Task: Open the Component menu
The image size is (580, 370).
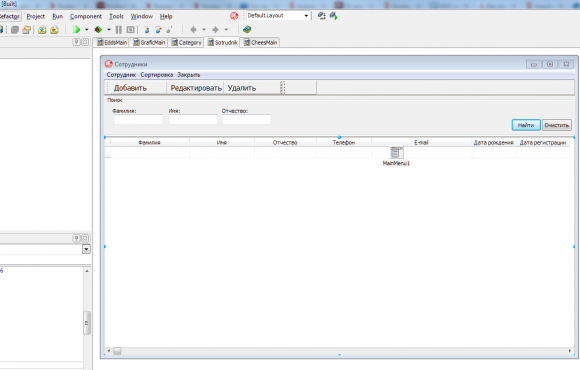Action: tap(86, 16)
